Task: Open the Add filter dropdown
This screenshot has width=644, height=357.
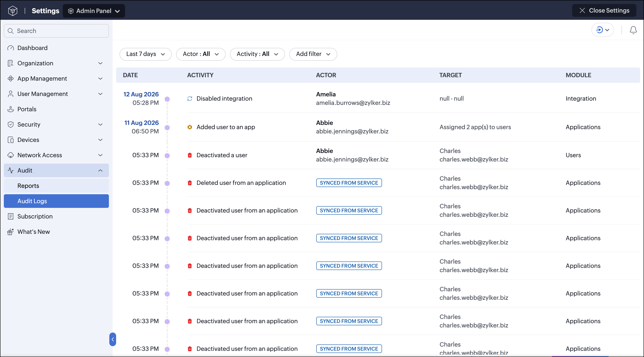Action: 313,54
